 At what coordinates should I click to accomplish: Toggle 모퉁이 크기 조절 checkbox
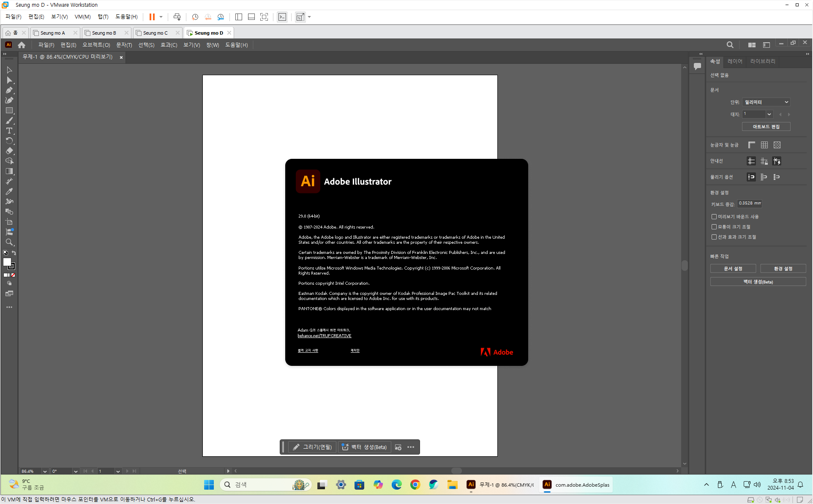coord(714,227)
